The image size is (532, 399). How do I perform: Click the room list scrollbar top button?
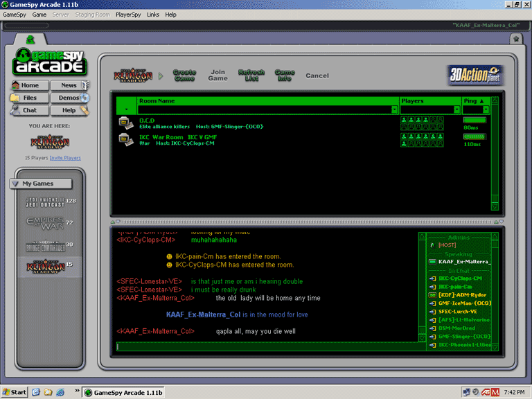point(495,100)
